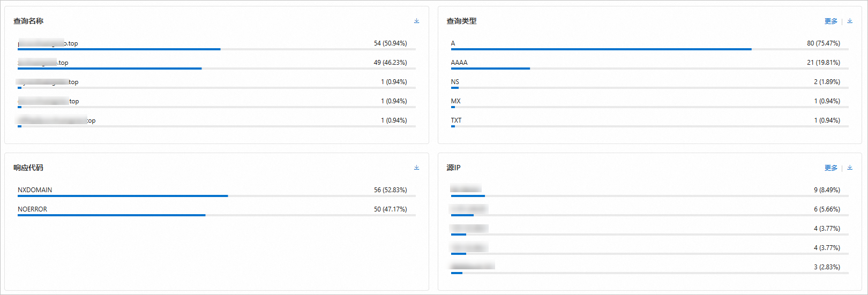Click the source IP with 9 requests
The height and width of the screenshot is (295, 868).
[466, 189]
